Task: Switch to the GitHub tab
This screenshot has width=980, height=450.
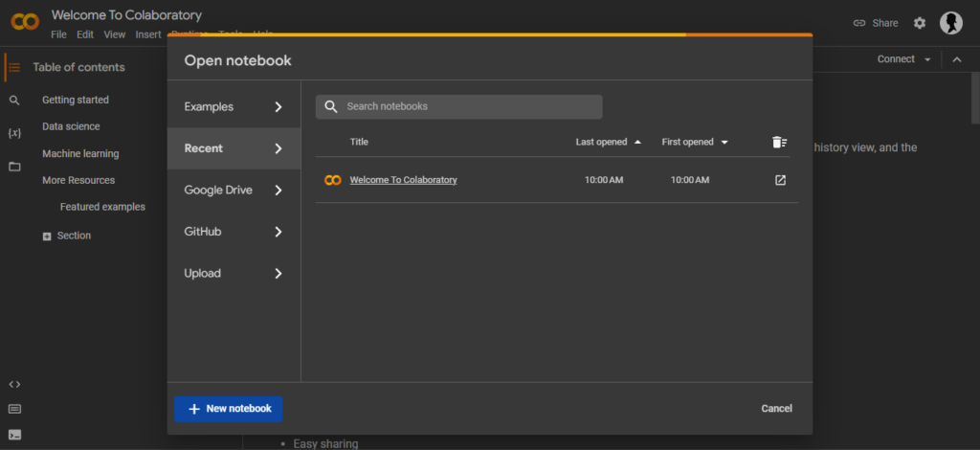Action: click(234, 232)
